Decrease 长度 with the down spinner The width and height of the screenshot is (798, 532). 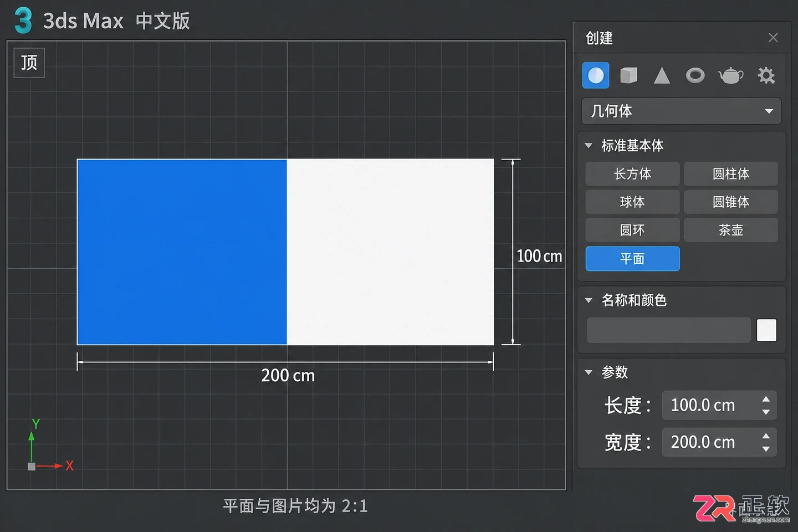(x=766, y=412)
